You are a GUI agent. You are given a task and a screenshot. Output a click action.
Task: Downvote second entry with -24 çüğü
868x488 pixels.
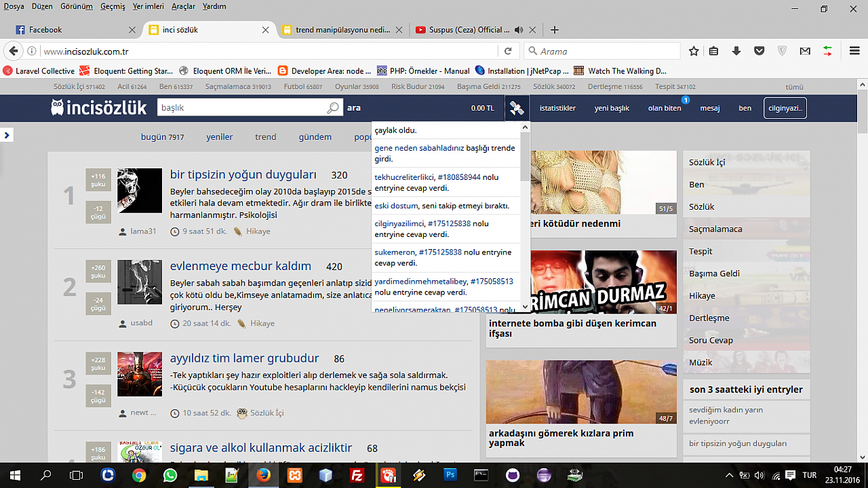[x=98, y=303]
